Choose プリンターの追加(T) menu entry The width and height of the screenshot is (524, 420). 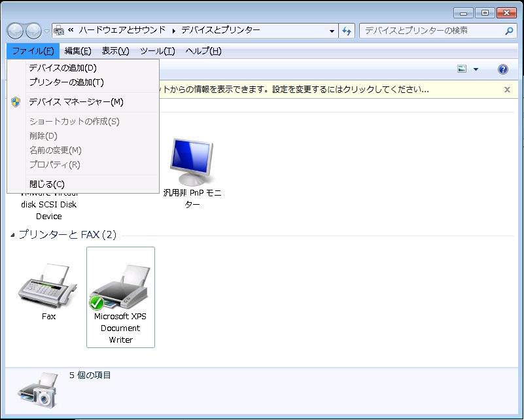pyautogui.click(x=66, y=82)
